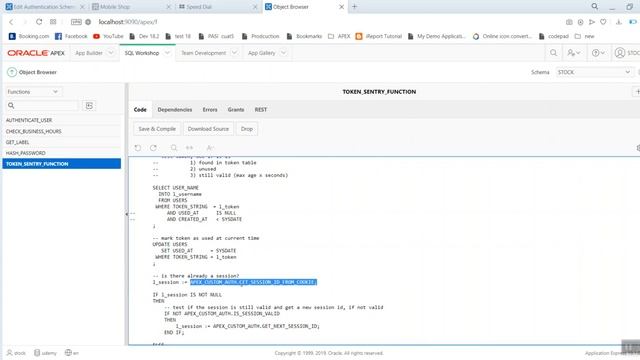This screenshot has width=640, height=360.
Task: Click the APEX header search magnifier icon
Action: coord(553,53)
